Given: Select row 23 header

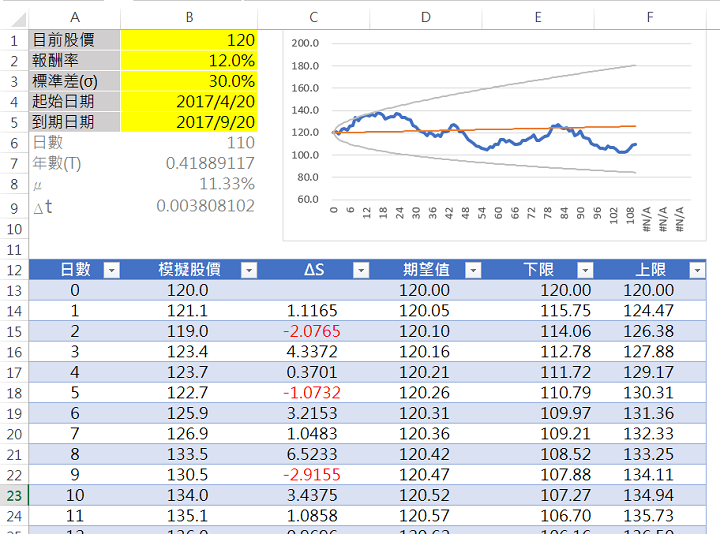Looking at the screenshot, I should click(x=14, y=495).
